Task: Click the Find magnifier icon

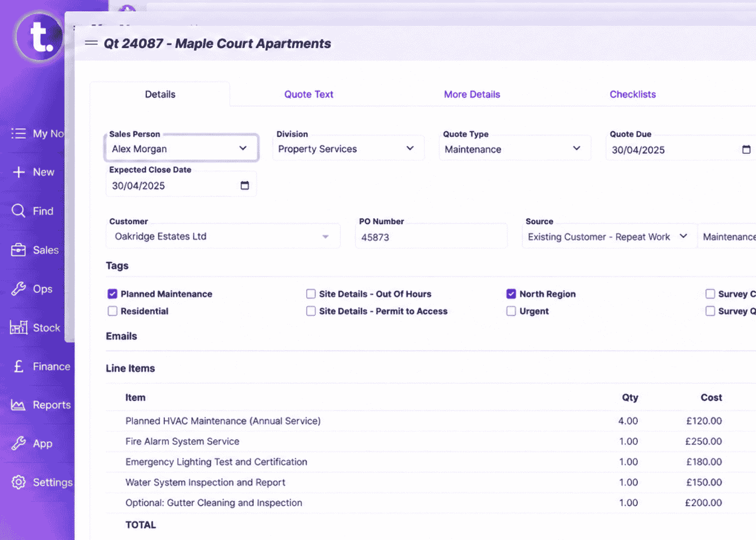Action: click(18, 211)
